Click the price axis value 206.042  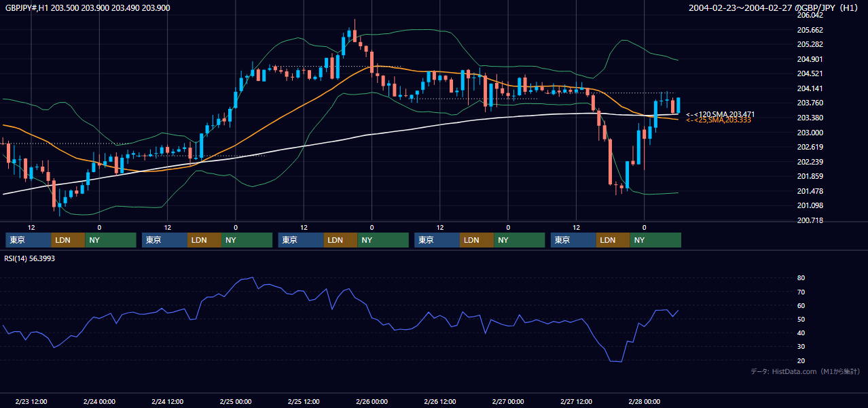point(810,15)
